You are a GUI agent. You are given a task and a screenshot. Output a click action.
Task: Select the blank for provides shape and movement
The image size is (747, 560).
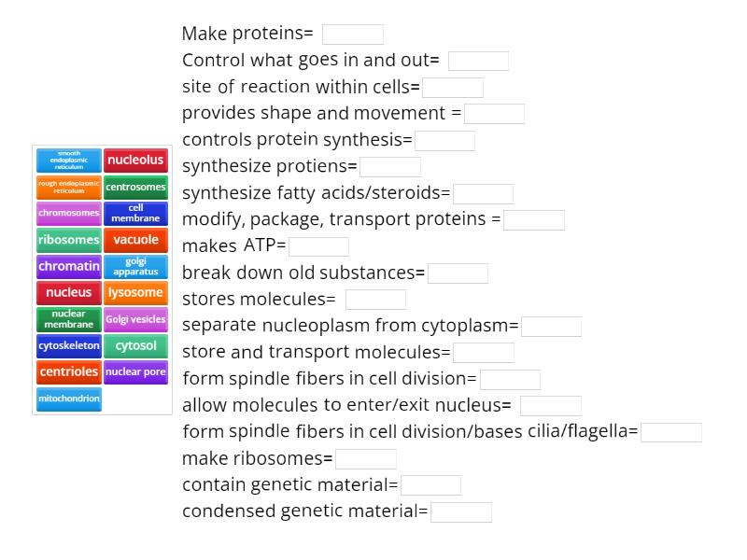pos(494,114)
